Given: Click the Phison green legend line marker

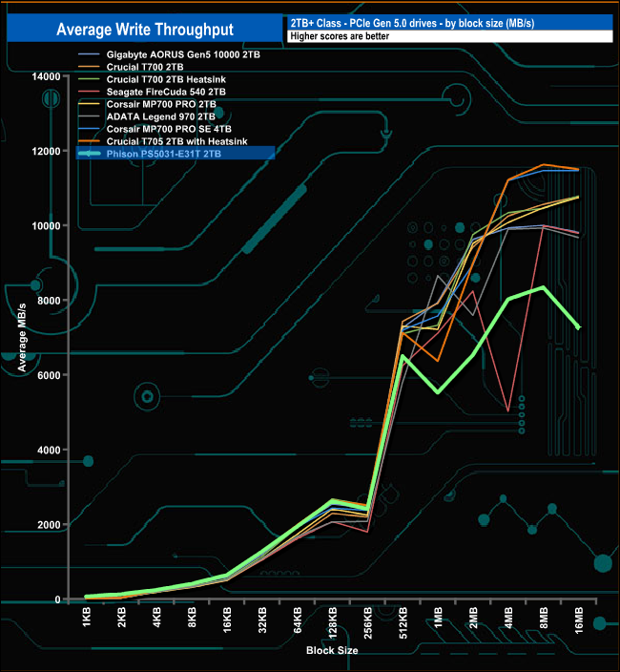Looking at the screenshot, I should pos(89,154).
